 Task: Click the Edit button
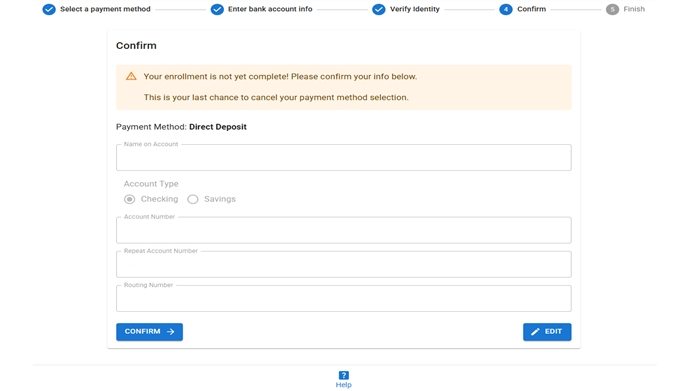click(547, 332)
